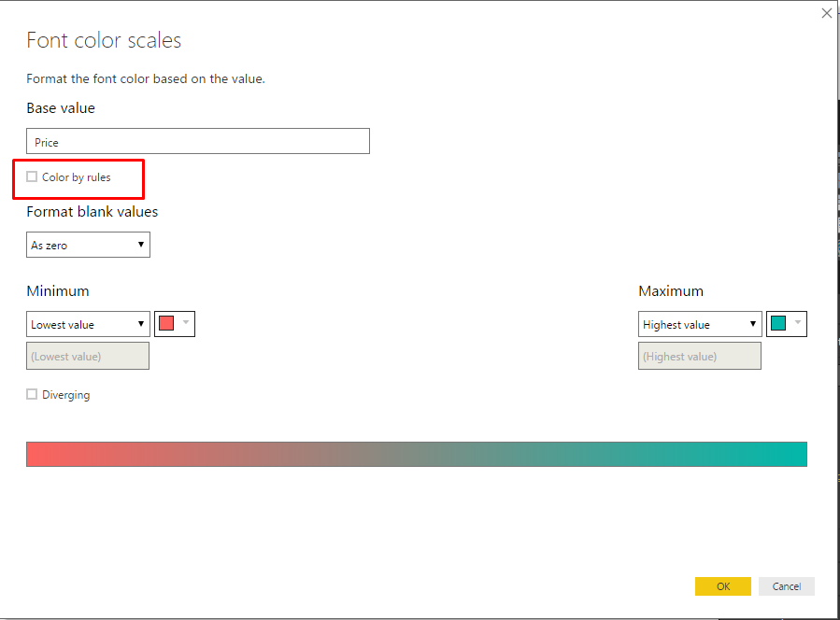Viewport: 840px width, 620px height.
Task: Click arrow beside the teal maximum swatch
Action: (797, 324)
